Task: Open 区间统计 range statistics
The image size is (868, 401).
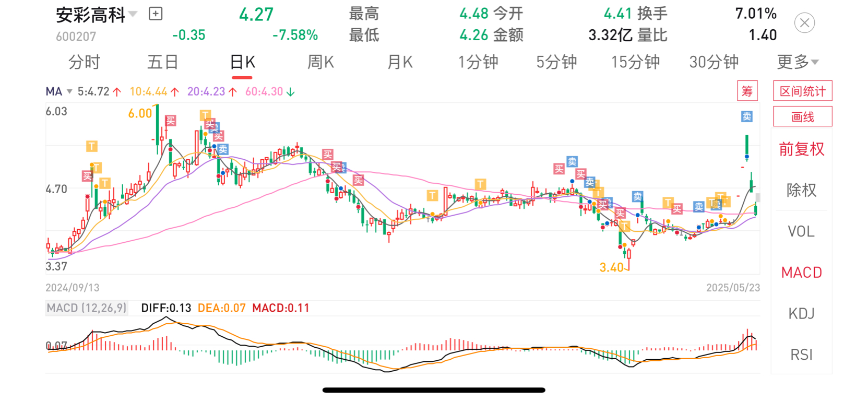Action: 802,91
